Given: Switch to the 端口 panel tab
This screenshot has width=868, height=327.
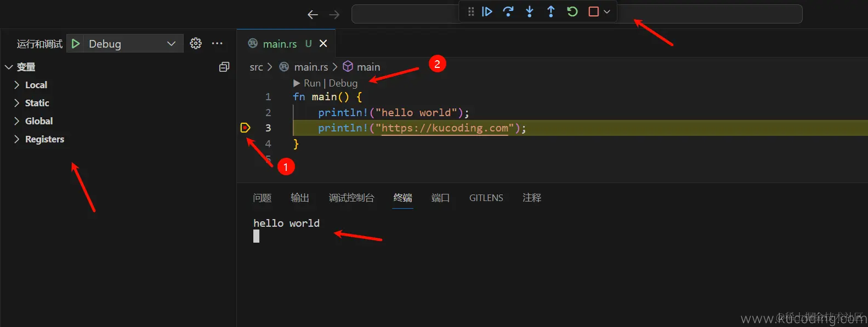Looking at the screenshot, I should 440,198.
